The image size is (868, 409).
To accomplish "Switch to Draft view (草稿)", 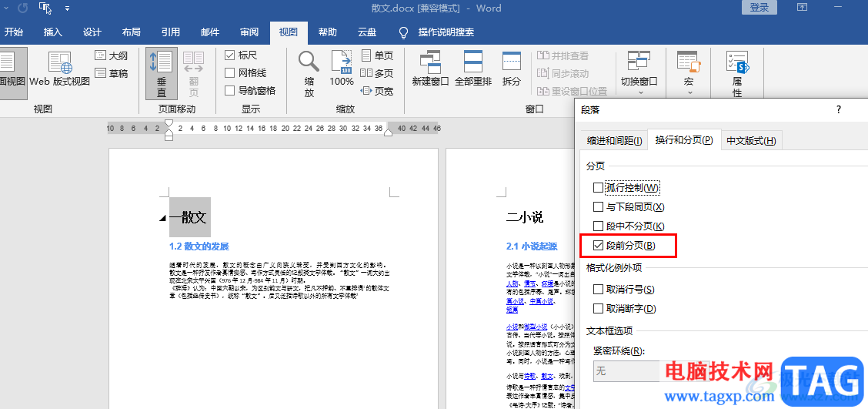I will (x=112, y=73).
